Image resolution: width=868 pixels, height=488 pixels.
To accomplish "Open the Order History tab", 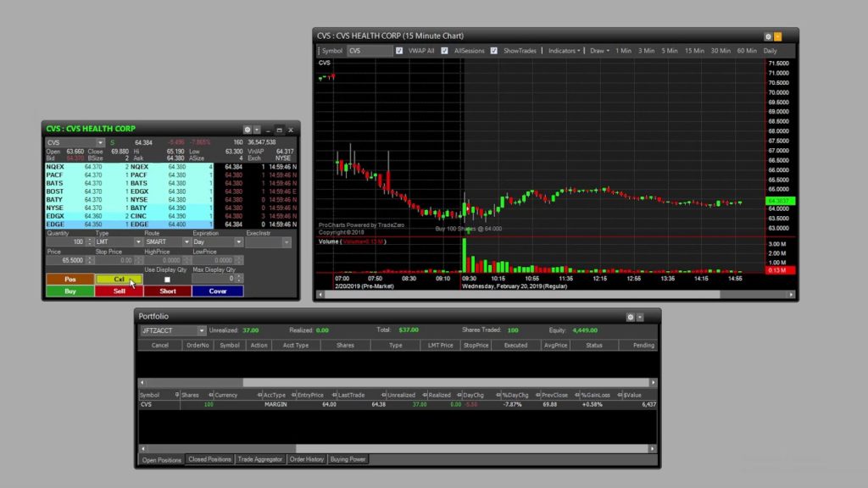I will pyautogui.click(x=307, y=459).
